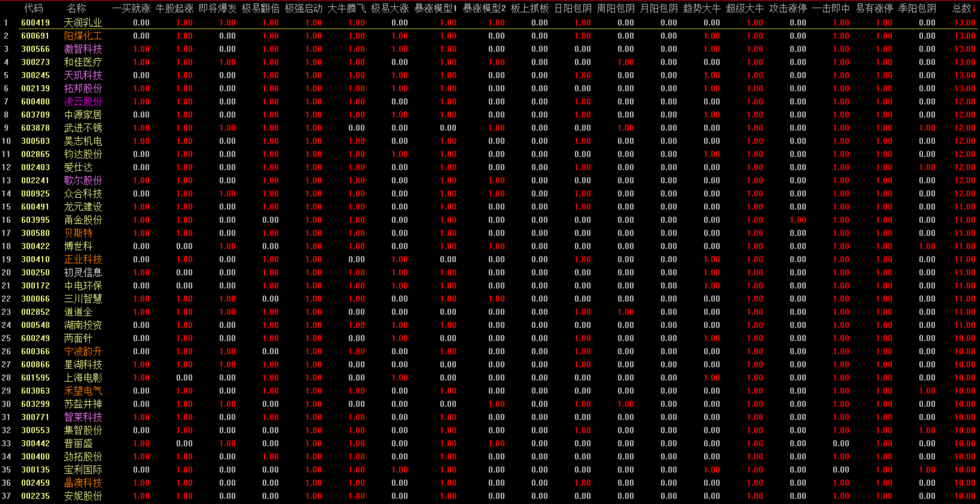Image resolution: width=980 pixels, height=504 pixels.
Task: Select stock 禾望电气
Action: pos(83,391)
